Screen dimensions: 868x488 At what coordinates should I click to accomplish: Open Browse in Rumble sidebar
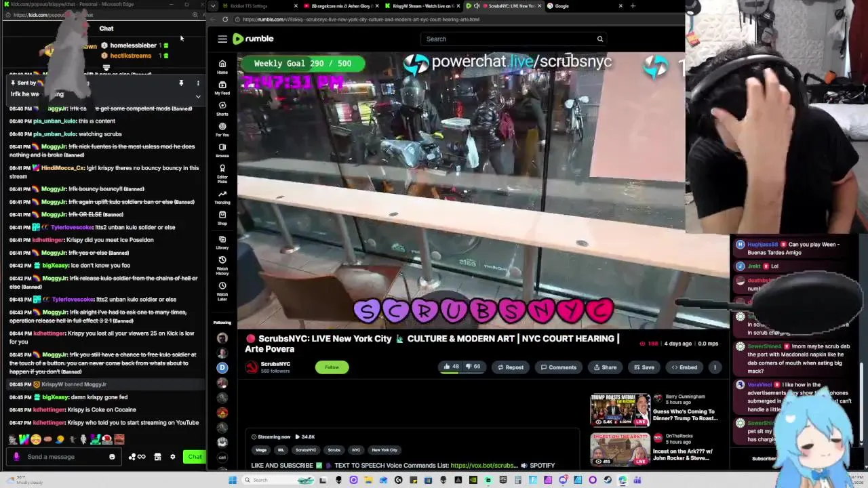[222, 150]
